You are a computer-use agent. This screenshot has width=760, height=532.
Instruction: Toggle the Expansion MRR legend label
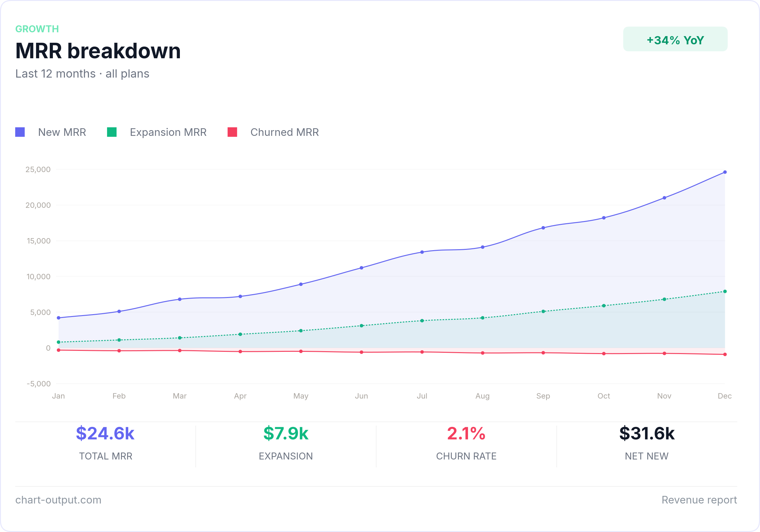point(168,132)
